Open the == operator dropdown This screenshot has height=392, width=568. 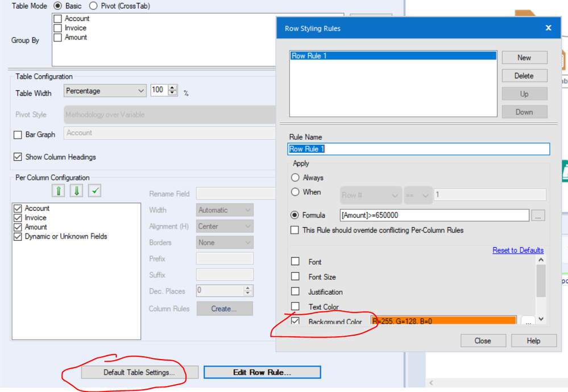click(x=418, y=195)
